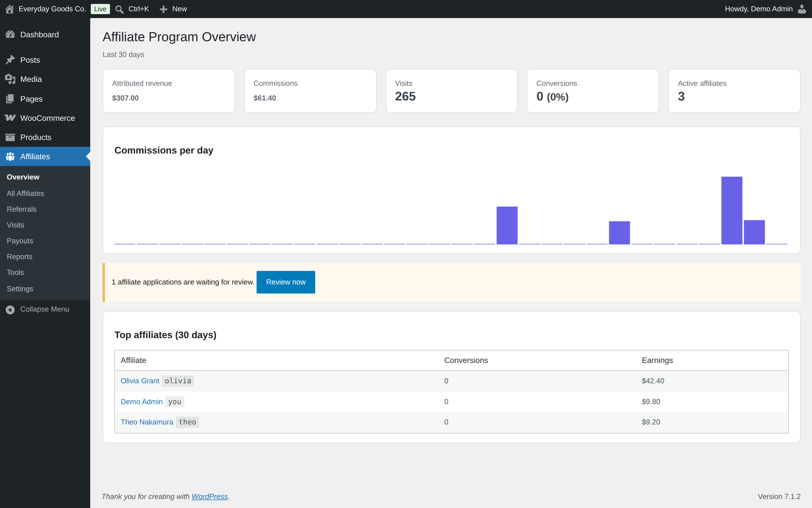The width and height of the screenshot is (812, 508).
Task: Click the olivia affiliate code tag
Action: [178, 381]
